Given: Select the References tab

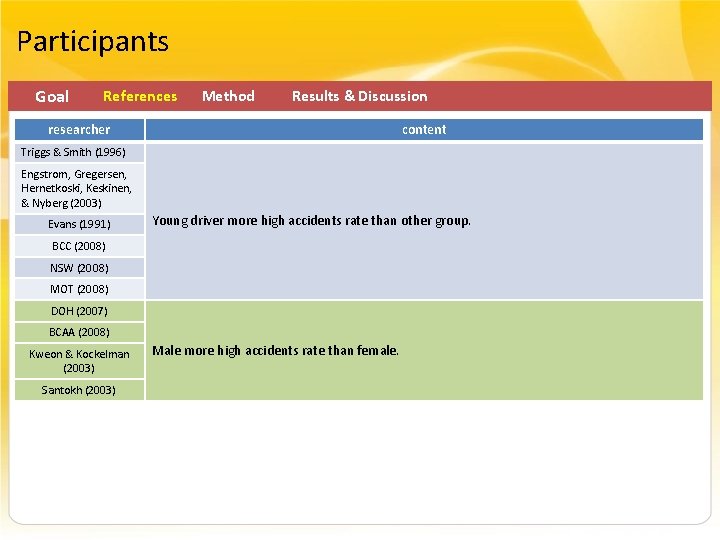Looking at the screenshot, I should pos(140,96).
